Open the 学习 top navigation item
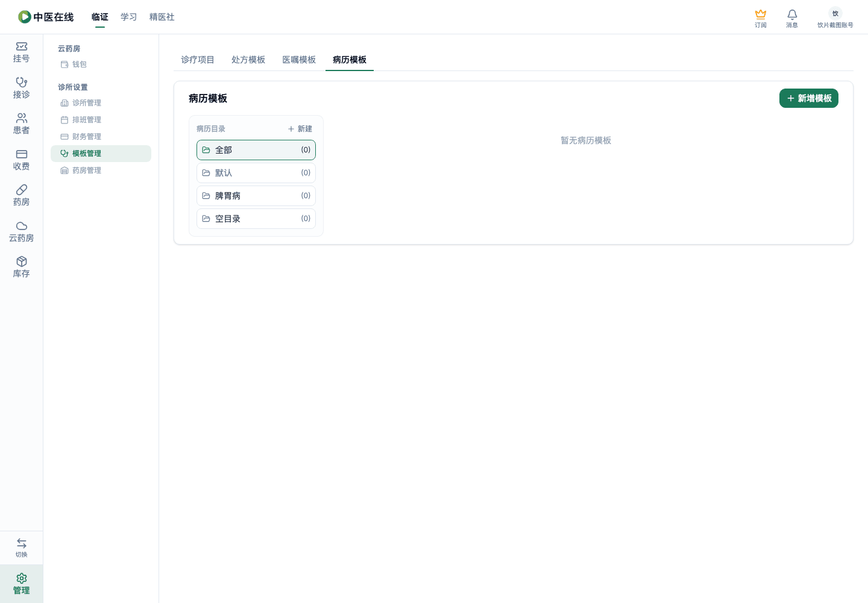868x603 pixels. click(x=129, y=17)
